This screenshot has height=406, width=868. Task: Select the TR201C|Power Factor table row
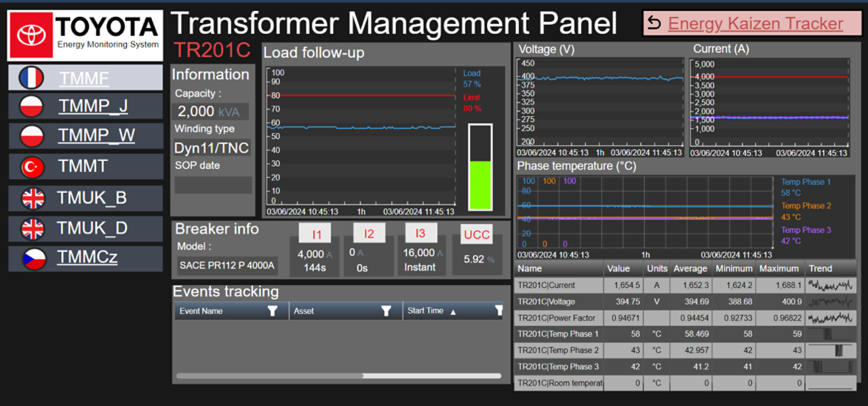[x=685, y=318]
